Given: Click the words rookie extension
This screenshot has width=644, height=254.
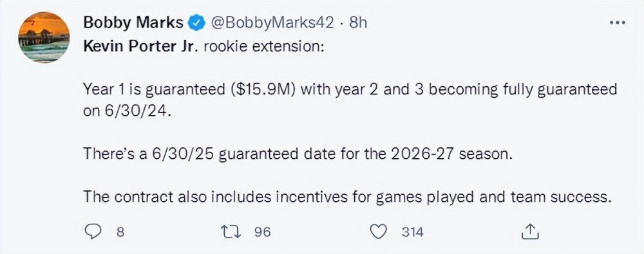Looking at the screenshot, I should pos(264,47).
